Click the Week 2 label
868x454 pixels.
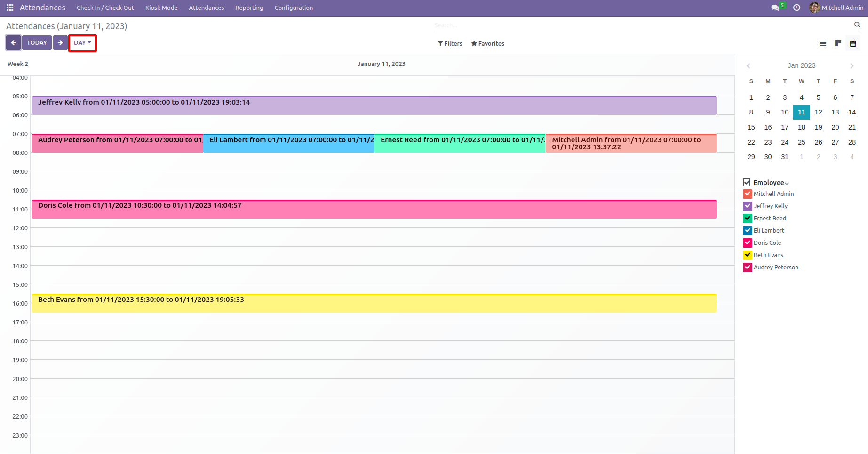pyautogui.click(x=18, y=64)
